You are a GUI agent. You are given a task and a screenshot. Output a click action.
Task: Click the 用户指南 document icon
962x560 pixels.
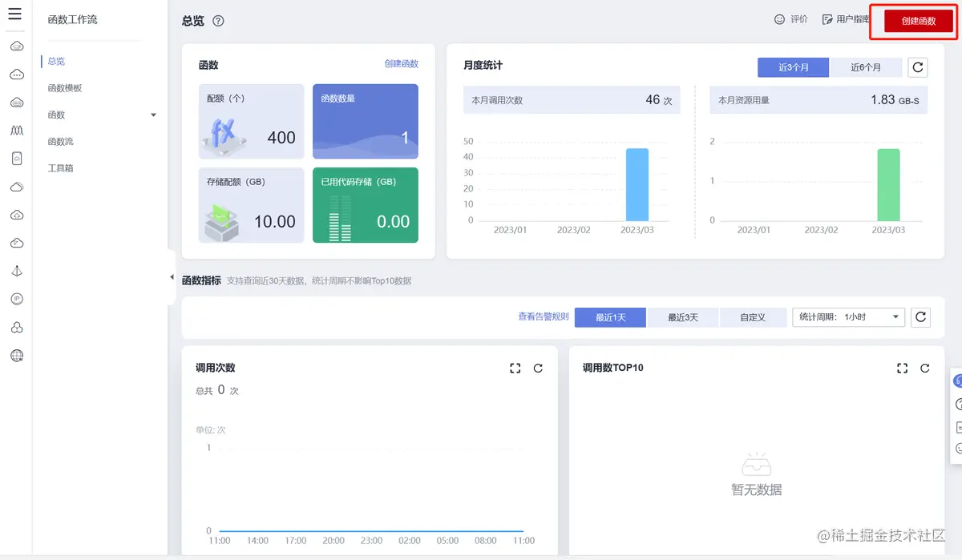pos(827,19)
